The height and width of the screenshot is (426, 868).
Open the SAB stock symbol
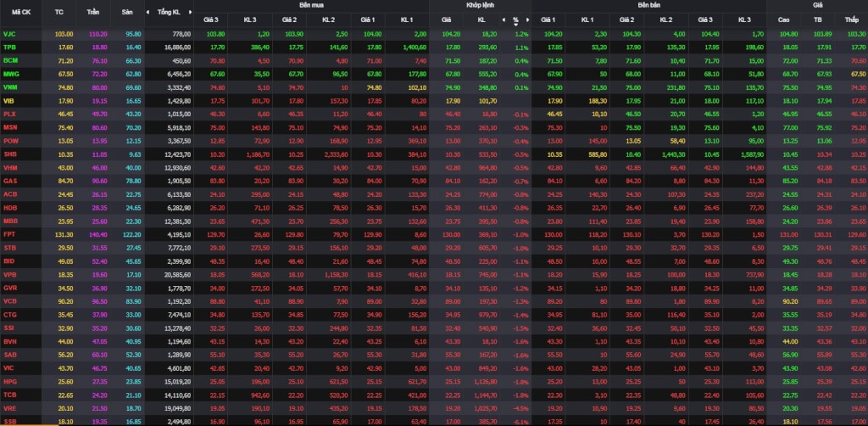tap(9, 354)
